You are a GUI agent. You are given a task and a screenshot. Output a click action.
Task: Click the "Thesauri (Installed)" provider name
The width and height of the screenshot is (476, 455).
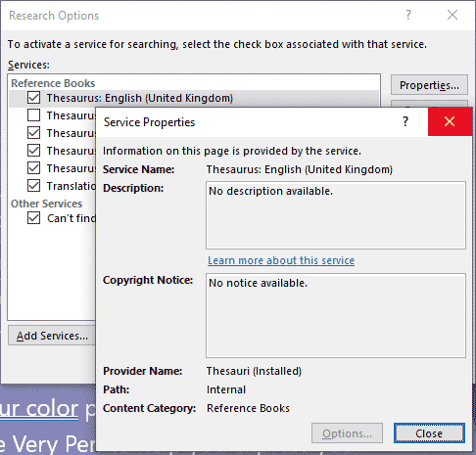(x=254, y=371)
